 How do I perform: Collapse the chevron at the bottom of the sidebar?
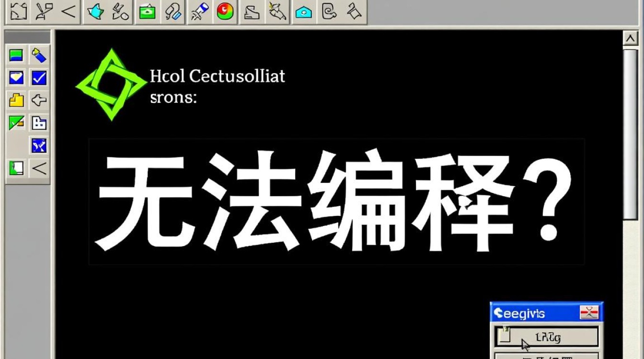(38, 168)
